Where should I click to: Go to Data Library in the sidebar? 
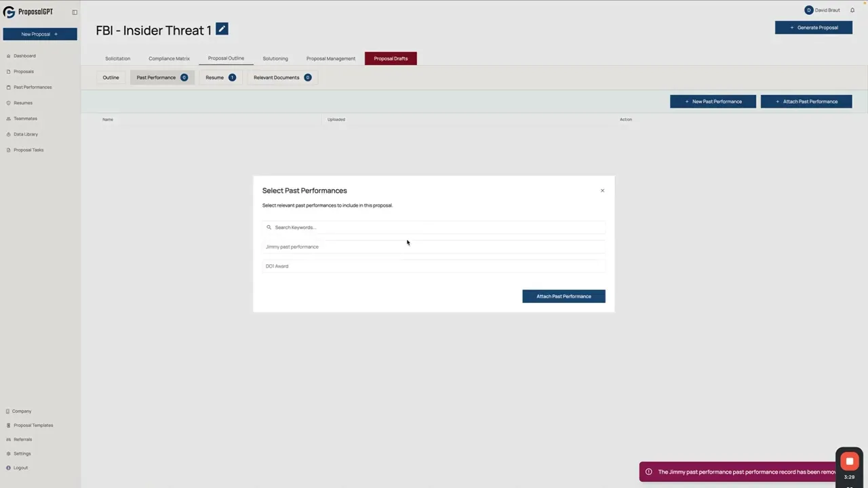point(26,134)
